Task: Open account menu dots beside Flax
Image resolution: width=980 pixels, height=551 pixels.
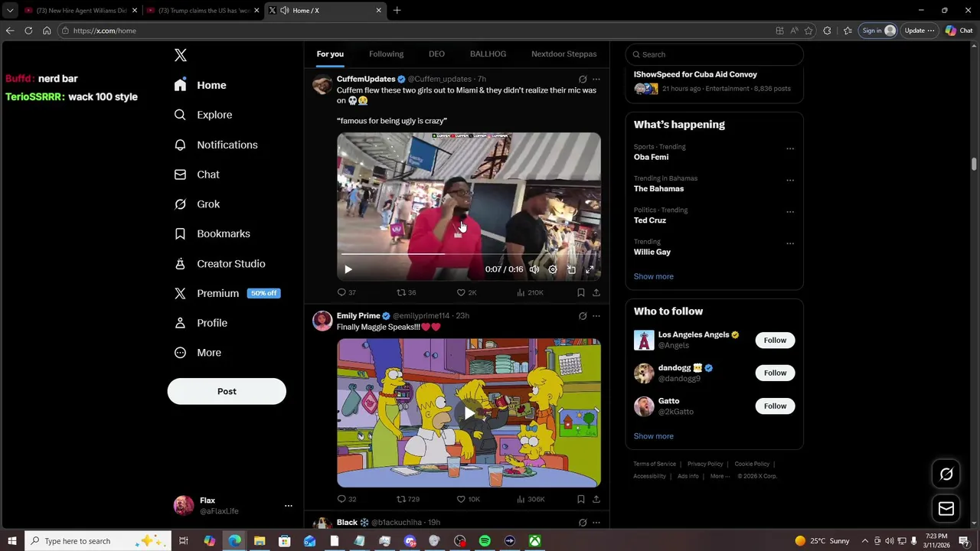Action: pyautogui.click(x=288, y=506)
